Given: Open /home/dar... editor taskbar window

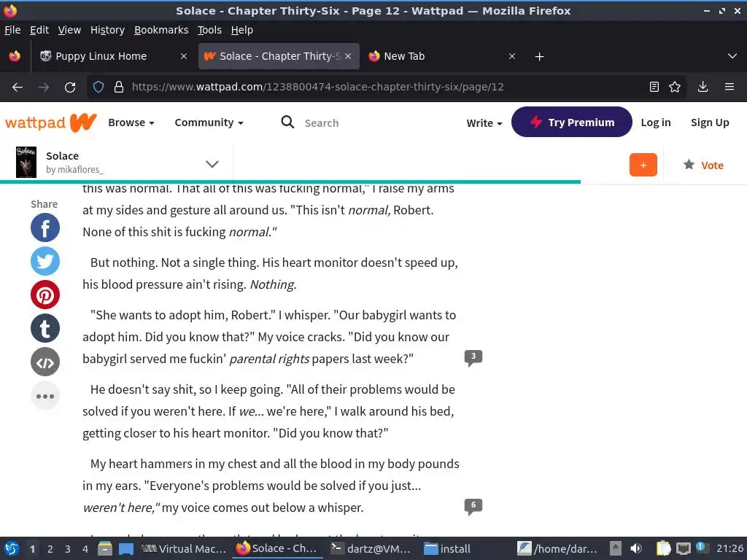Looking at the screenshot, I should point(557,549).
